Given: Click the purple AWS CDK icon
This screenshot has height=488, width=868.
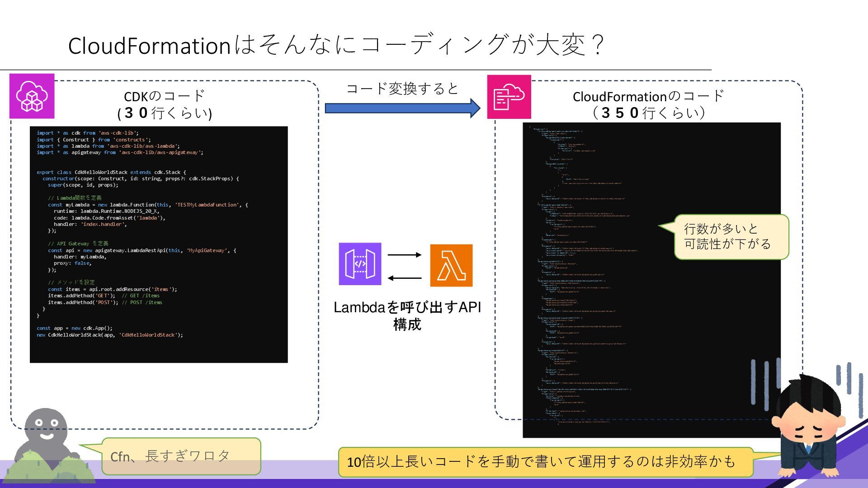Looking at the screenshot, I should pyautogui.click(x=32, y=96).
